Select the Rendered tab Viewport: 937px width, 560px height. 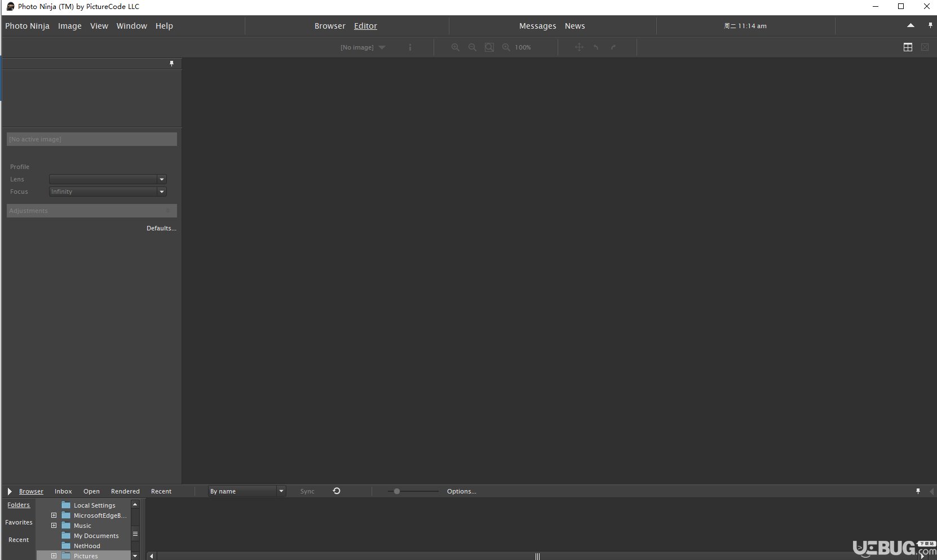[x=125, y=491]
